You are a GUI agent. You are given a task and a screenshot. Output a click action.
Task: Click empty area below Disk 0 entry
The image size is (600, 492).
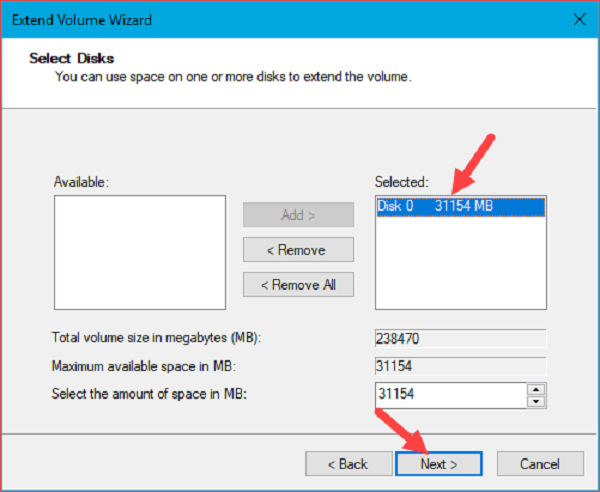pyautogui.click(x=460, y=265)
